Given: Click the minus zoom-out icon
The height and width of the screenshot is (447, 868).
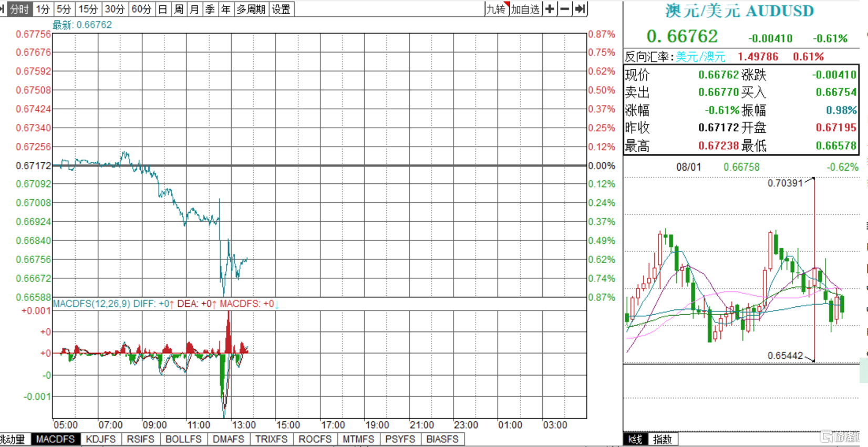Looking at the screenshot, I should (x=564, y=9).
